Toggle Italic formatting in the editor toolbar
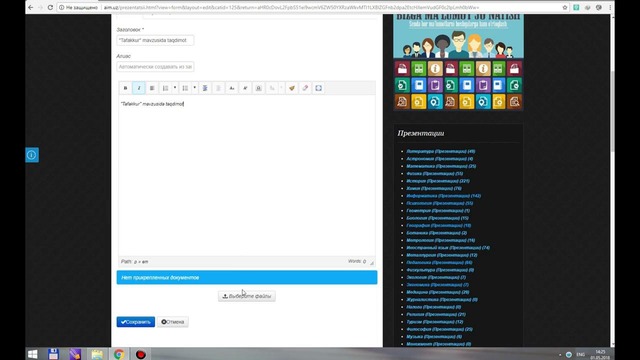 click(x=139, y=88)
